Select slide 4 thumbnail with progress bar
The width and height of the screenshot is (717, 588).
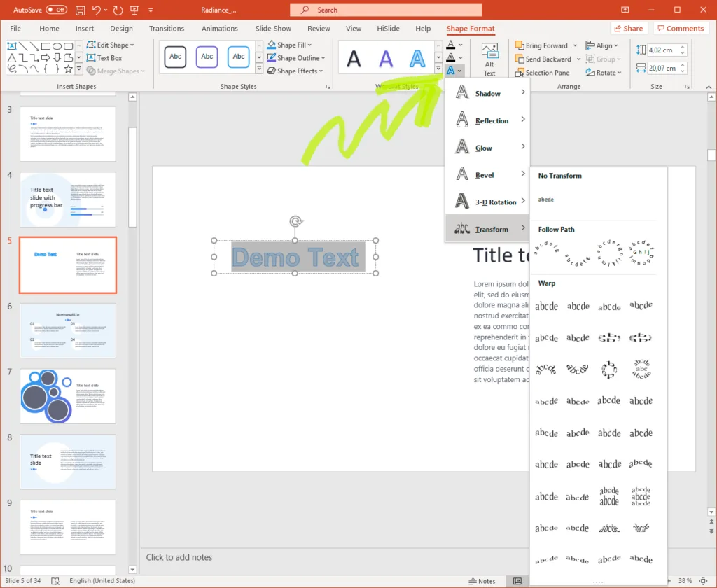coord(68,199)
